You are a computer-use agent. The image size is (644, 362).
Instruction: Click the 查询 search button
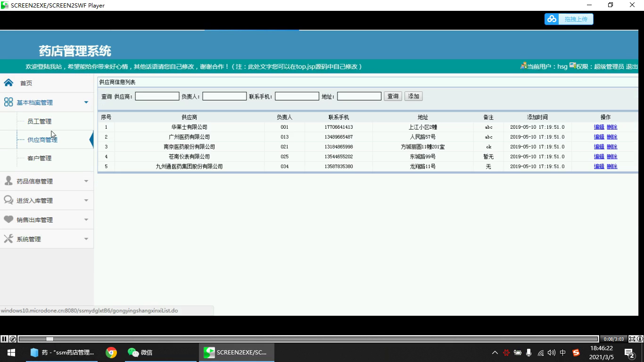pos(393,96)
